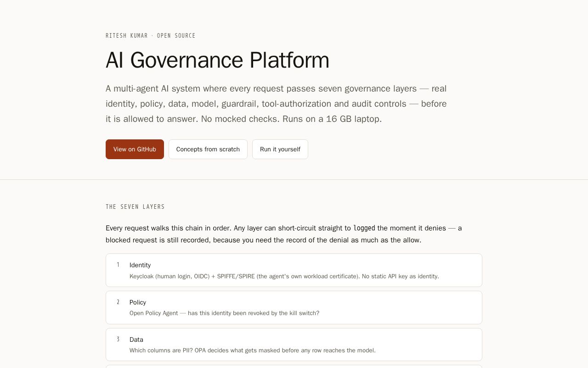Click the multi-agent AI system intro paragraph
The image size is (588, 368).
[276, 103]
